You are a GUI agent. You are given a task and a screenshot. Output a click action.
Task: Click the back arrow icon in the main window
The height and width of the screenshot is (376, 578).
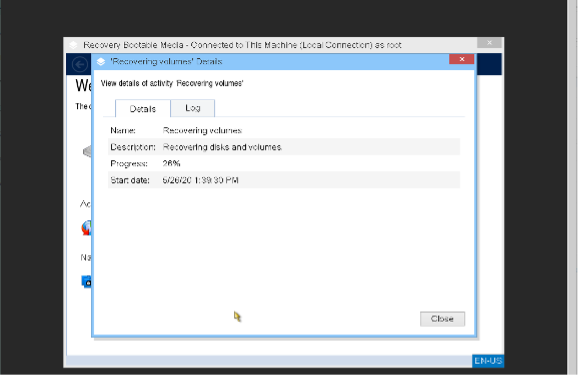pyautogui.click(x=80, y=65)
